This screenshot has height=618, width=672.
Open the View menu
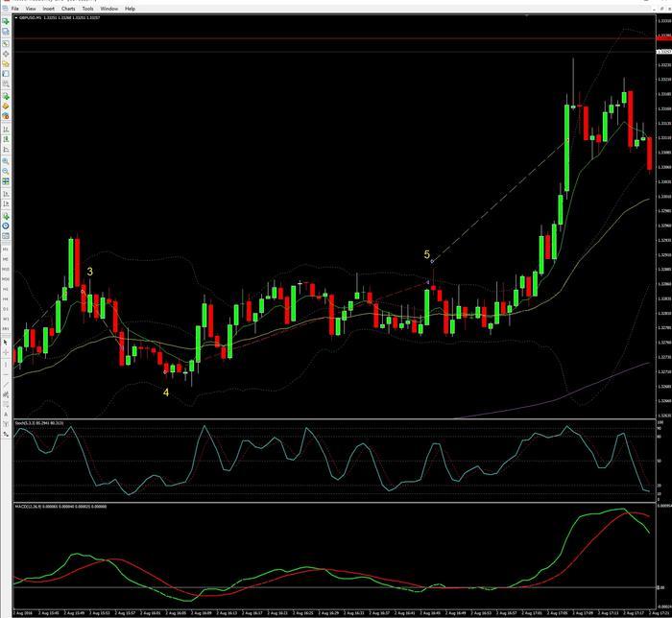(31, 9)
